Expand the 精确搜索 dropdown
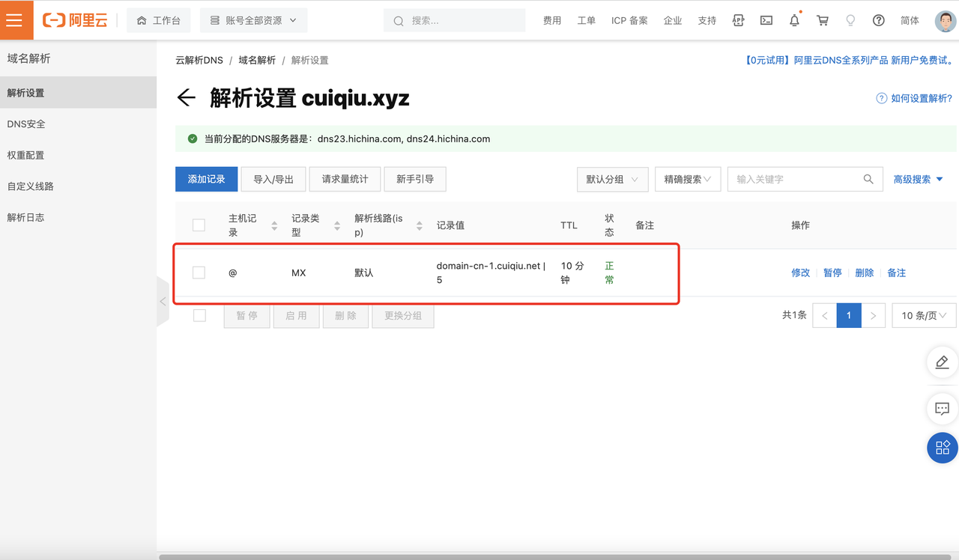959x560 pixels. coord(688,180)
